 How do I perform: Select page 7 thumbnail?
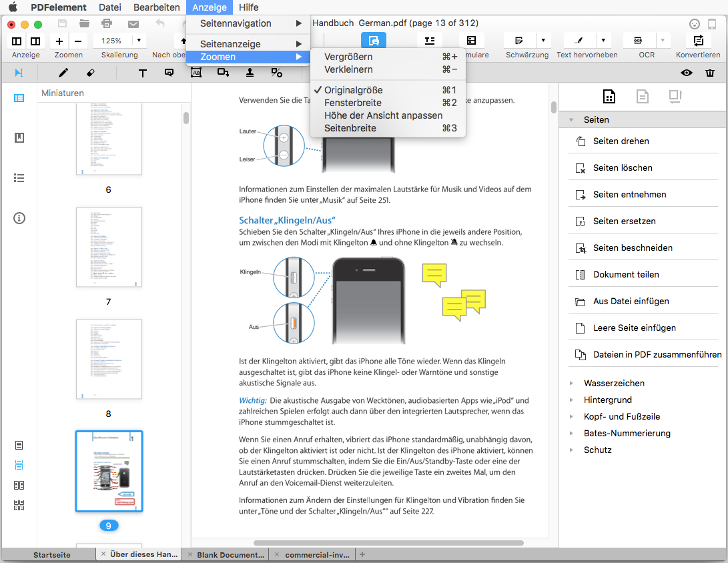[109, 247]
